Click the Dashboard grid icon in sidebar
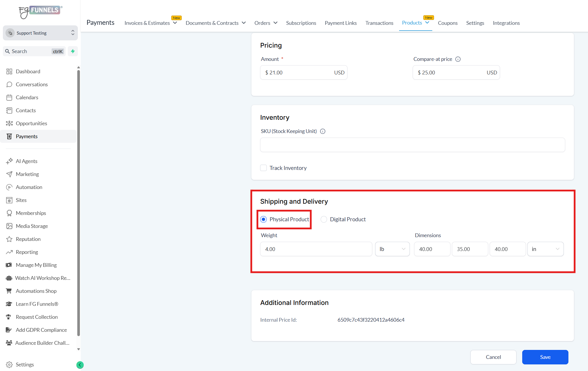 9,72
